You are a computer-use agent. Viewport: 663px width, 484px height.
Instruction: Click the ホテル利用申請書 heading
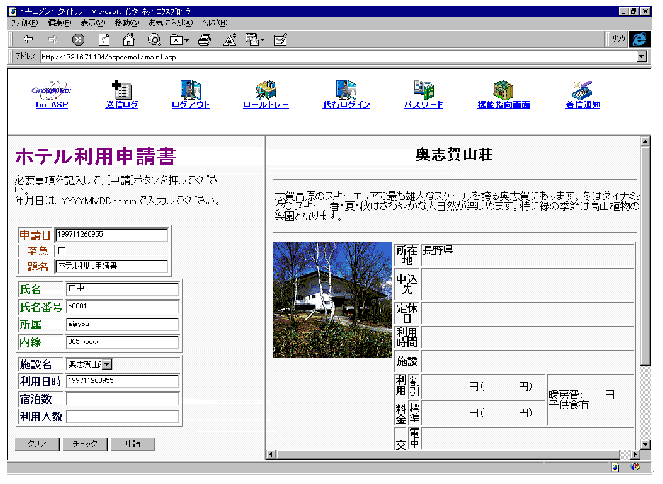tap(96, 156)
